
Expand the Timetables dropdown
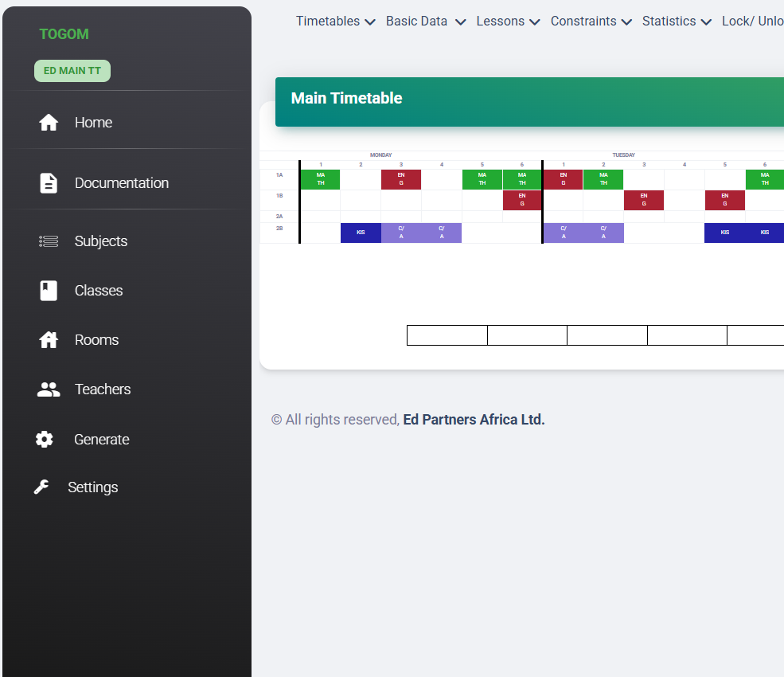335,21
